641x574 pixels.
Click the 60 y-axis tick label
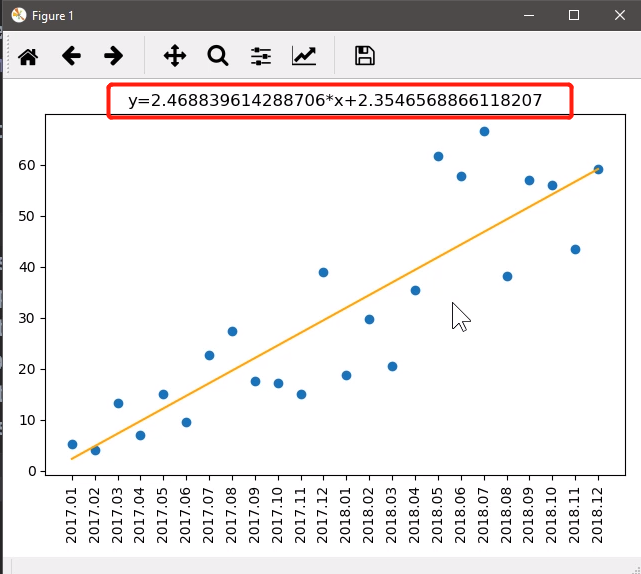[27, 165]
